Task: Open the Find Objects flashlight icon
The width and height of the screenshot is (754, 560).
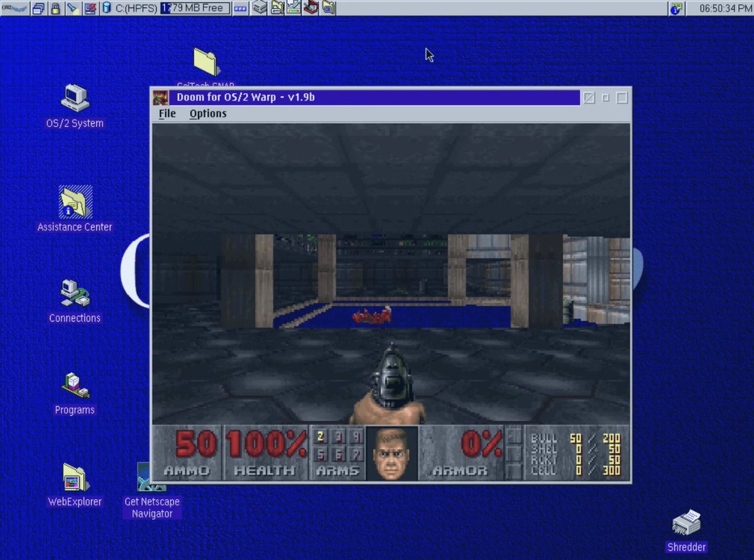Action: click(x=73, y=8)
